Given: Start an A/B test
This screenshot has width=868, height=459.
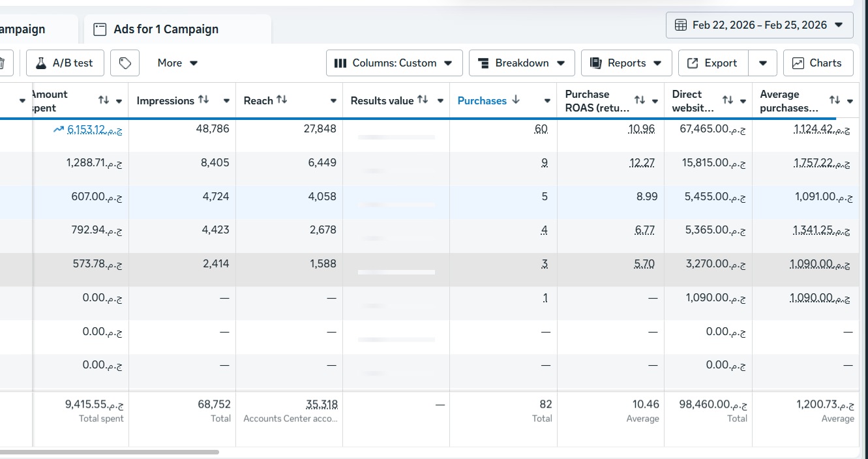Looking at the screenshot, I should coord(64,63).
